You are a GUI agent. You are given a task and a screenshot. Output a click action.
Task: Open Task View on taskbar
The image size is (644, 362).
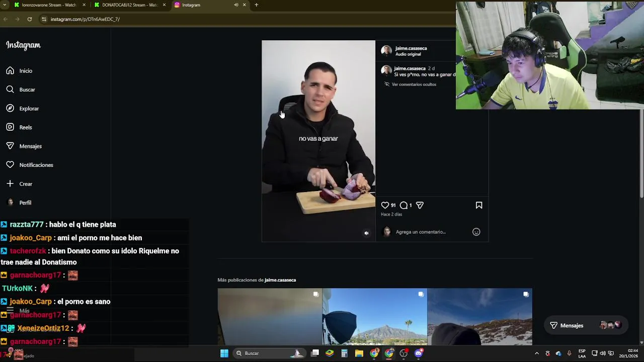click(315, 353)
